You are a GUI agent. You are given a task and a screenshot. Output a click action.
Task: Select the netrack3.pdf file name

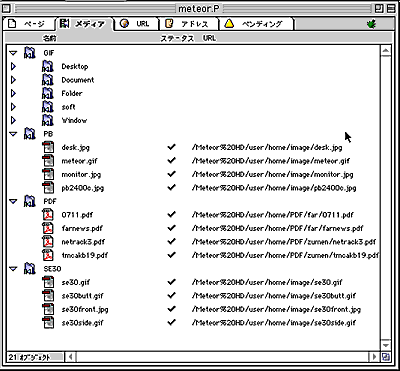[x=83, y=242]
